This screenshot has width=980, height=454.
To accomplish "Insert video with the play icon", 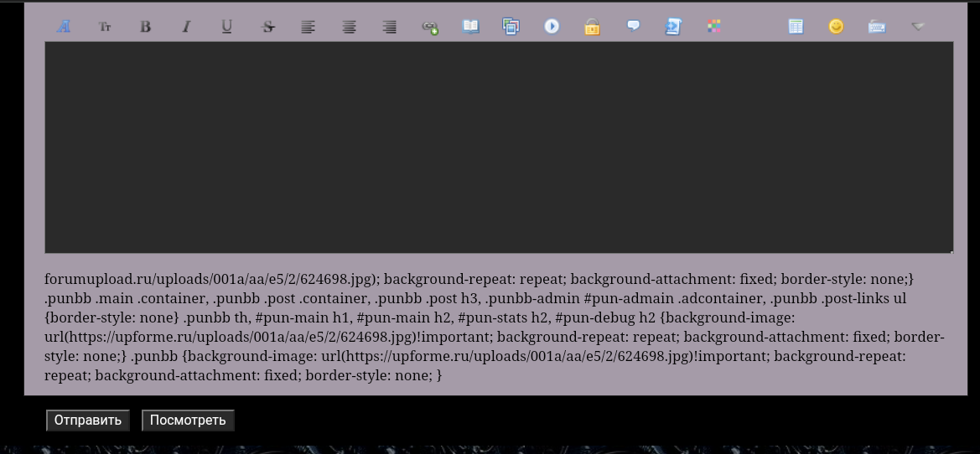I will click(x=552, y=26).
